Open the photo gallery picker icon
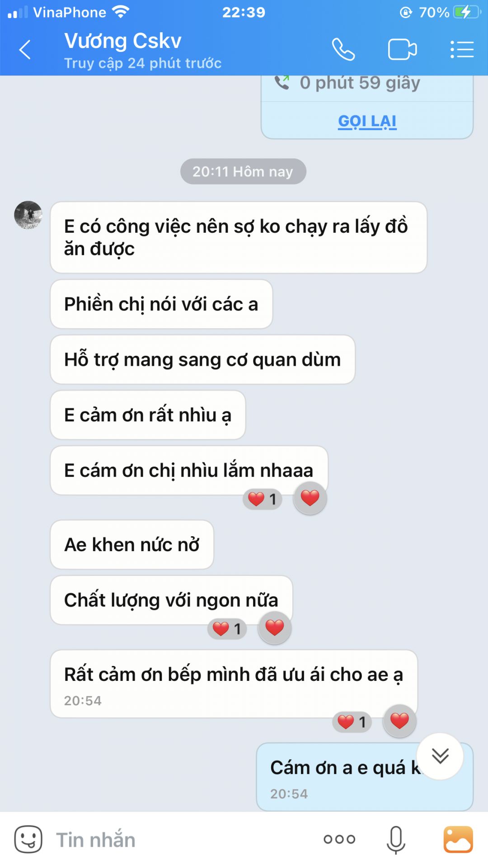Image resolution: width=488 pixels, height=868 pixels. 458,840
